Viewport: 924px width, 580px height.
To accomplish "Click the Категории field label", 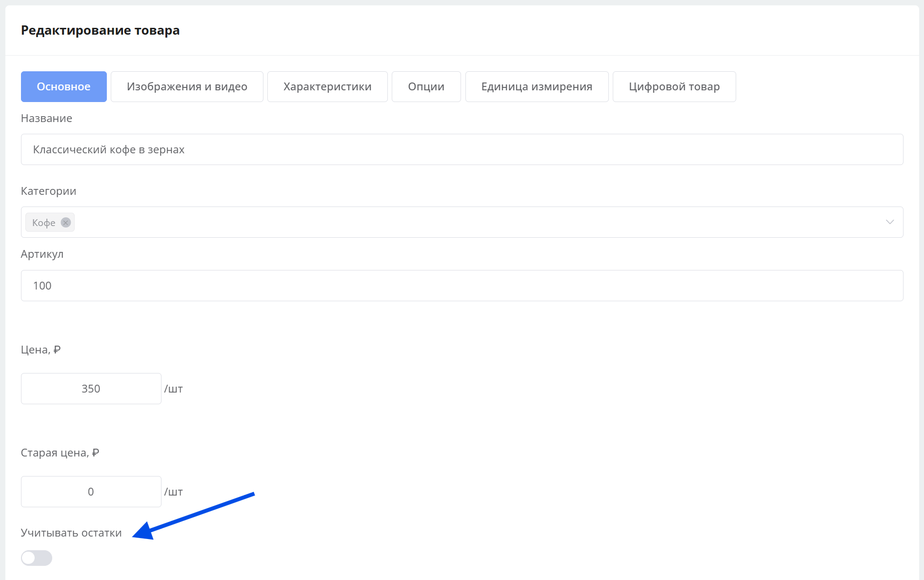I will [x=48, y=191].
